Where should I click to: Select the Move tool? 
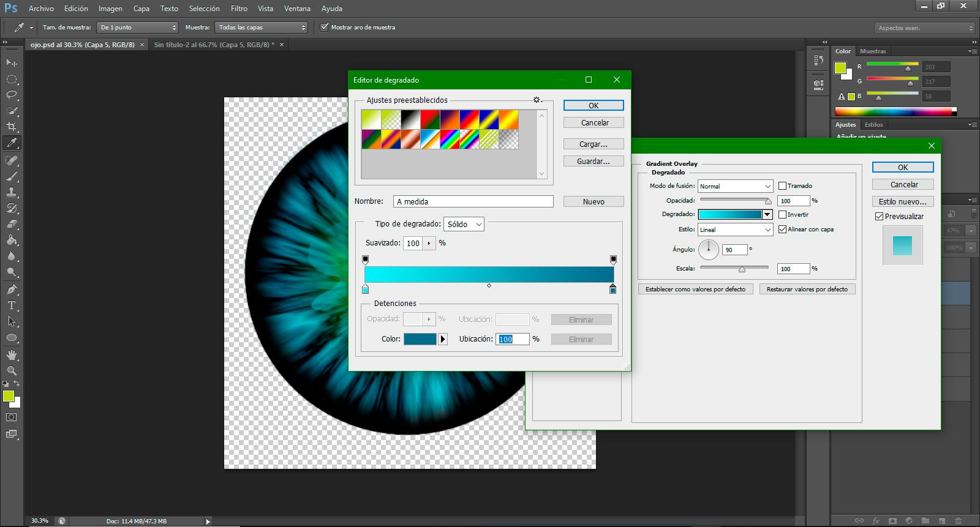[x=12, y=62]
